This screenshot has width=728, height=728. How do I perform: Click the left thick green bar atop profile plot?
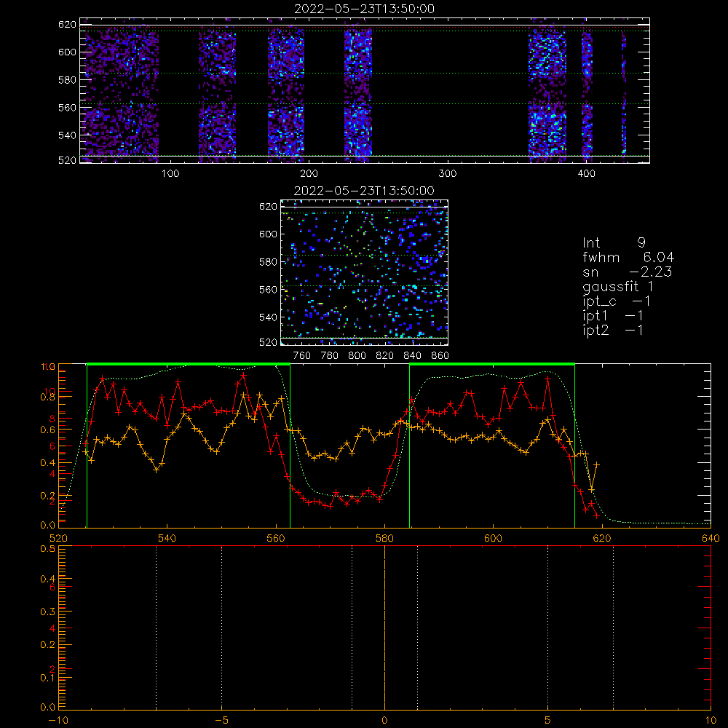[x=189, y=365]
